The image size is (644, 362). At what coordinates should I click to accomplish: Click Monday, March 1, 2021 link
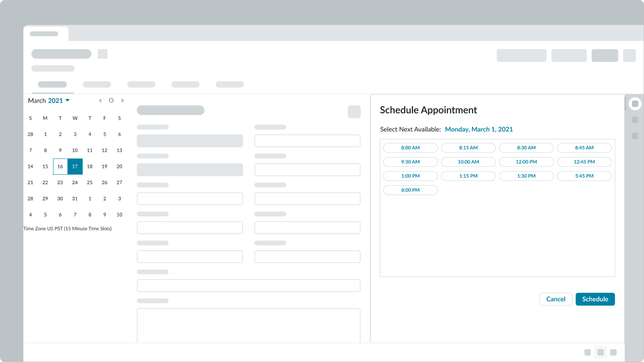(479, 129)
